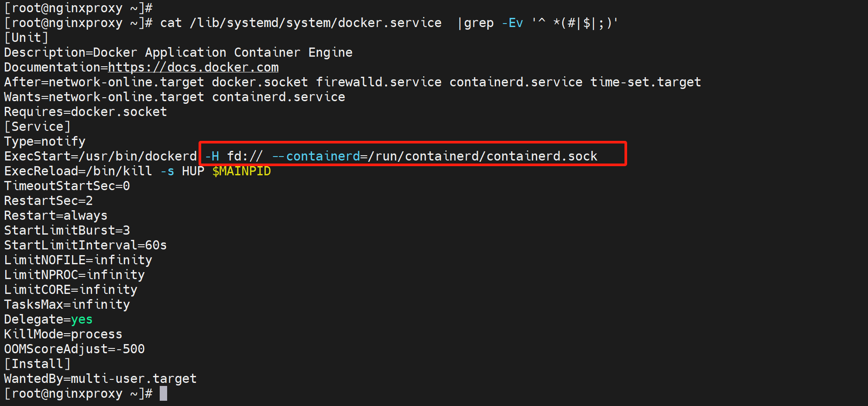This screenshot has height=406, width=868.
Task: Click time-set.target on the After= line
Action: coord(645,82)
